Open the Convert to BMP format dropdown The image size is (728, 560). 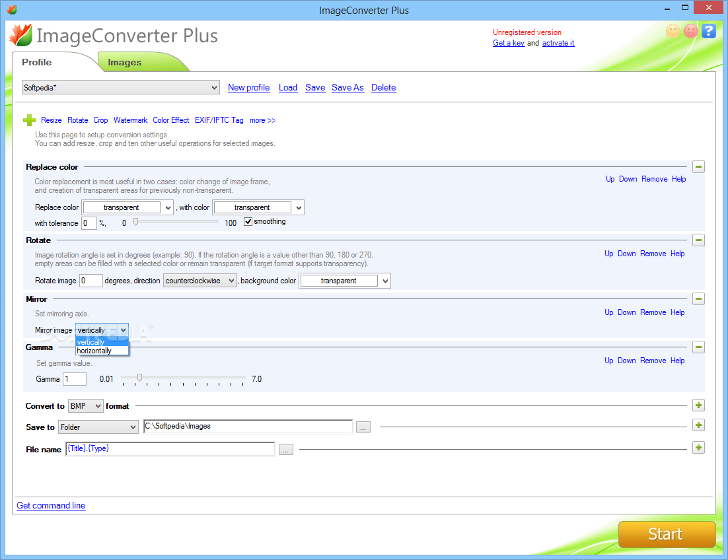point(85,406)
